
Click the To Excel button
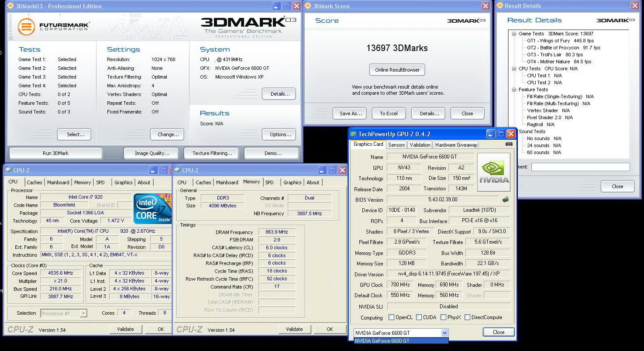tap(389, 114)
